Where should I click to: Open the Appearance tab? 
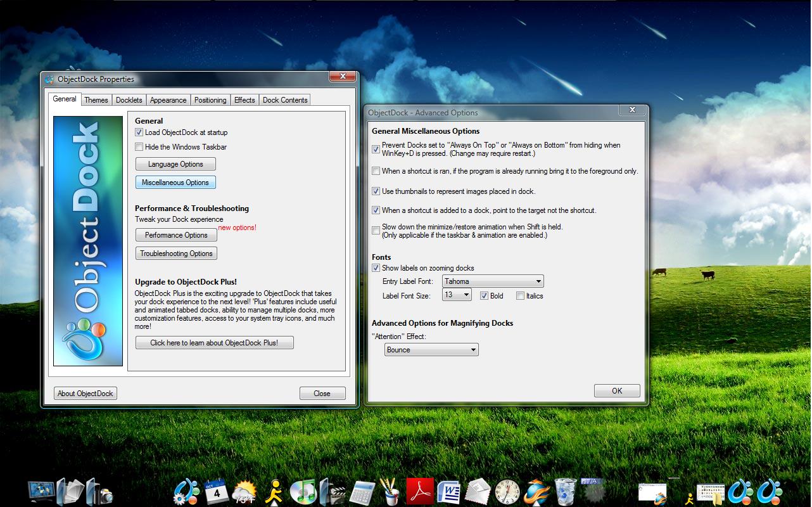click(168, 100)
